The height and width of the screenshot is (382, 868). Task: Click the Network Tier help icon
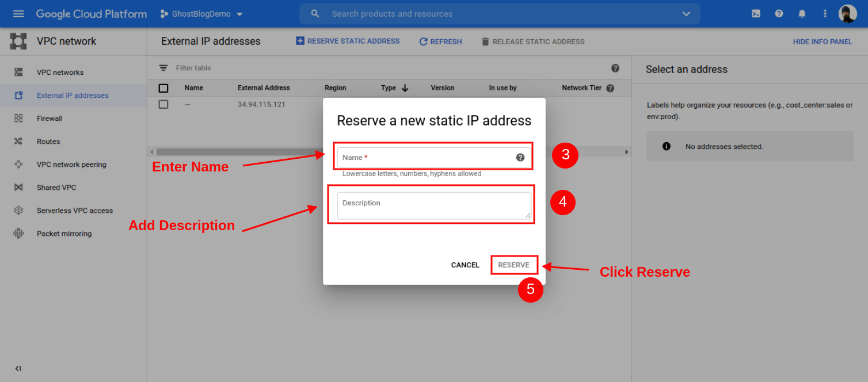610,88
